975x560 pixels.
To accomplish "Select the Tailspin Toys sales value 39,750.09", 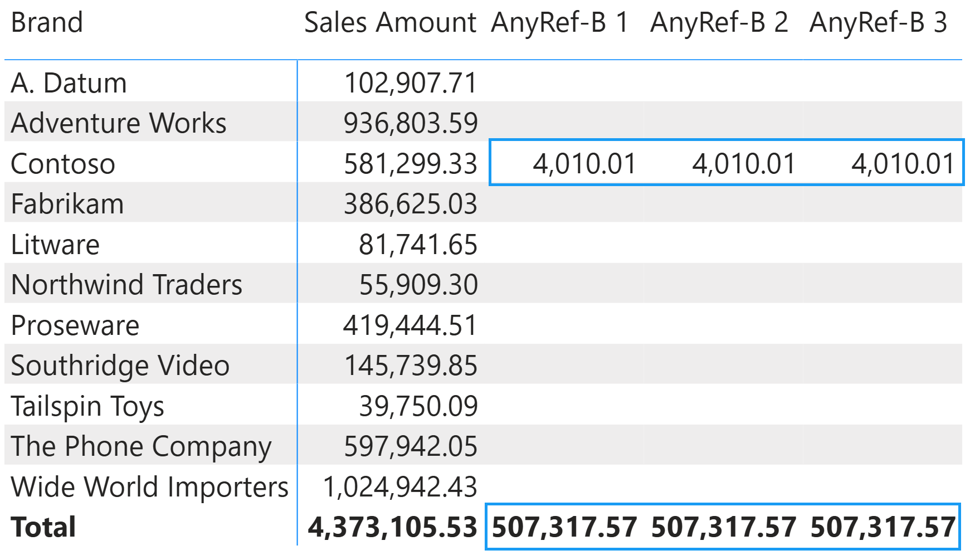I will pyautogui.click(x=418, y=406).
